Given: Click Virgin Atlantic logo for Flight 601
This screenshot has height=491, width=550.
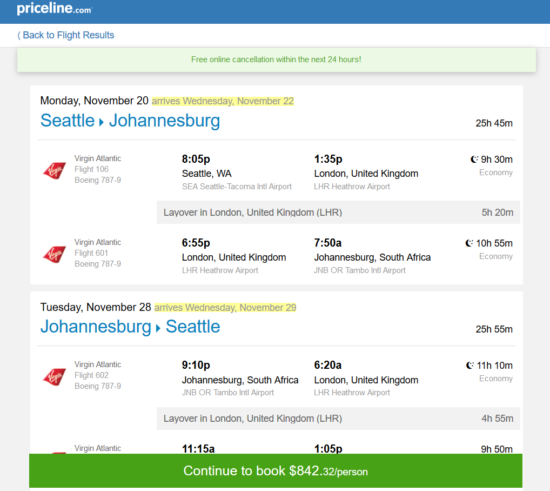Looking at the screenshot, I should click(x=54, y=254).
